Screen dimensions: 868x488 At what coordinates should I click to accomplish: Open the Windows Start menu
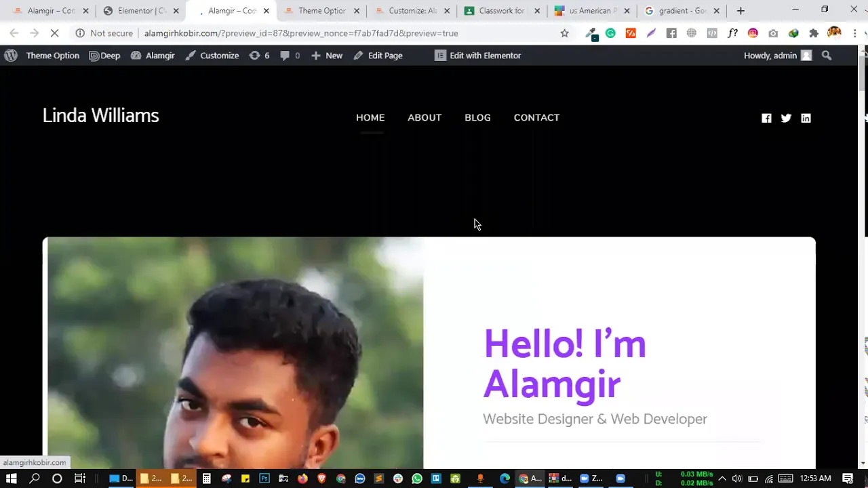pos(11,479)
